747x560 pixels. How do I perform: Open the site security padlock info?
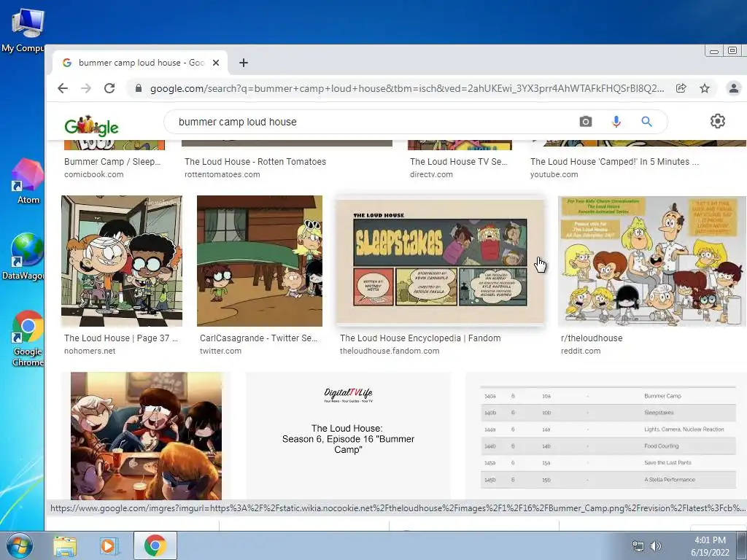138,88
